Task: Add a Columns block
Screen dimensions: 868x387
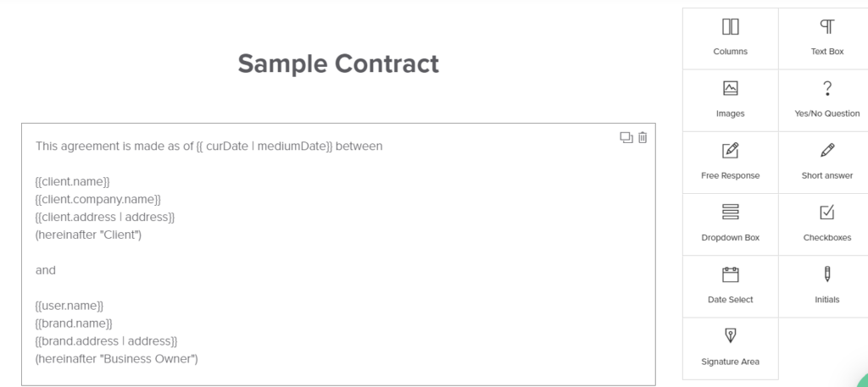Action: pyautogui.click(x=730, y=38)
